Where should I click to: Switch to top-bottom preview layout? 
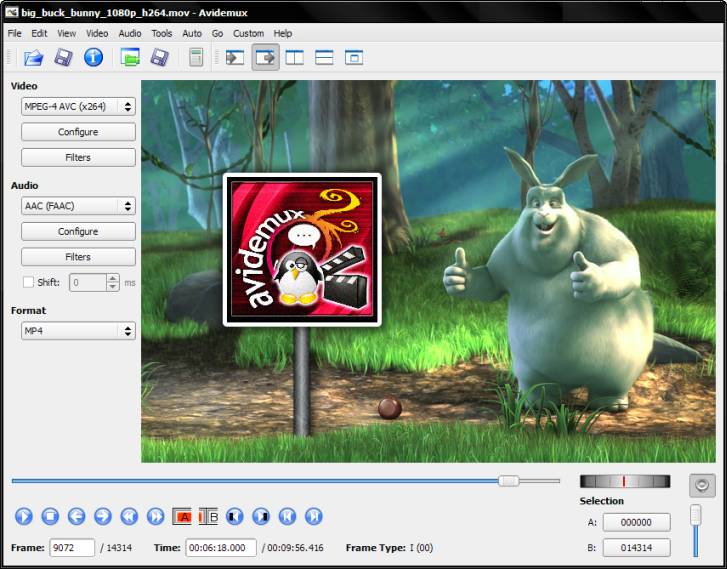pos(324,58)
